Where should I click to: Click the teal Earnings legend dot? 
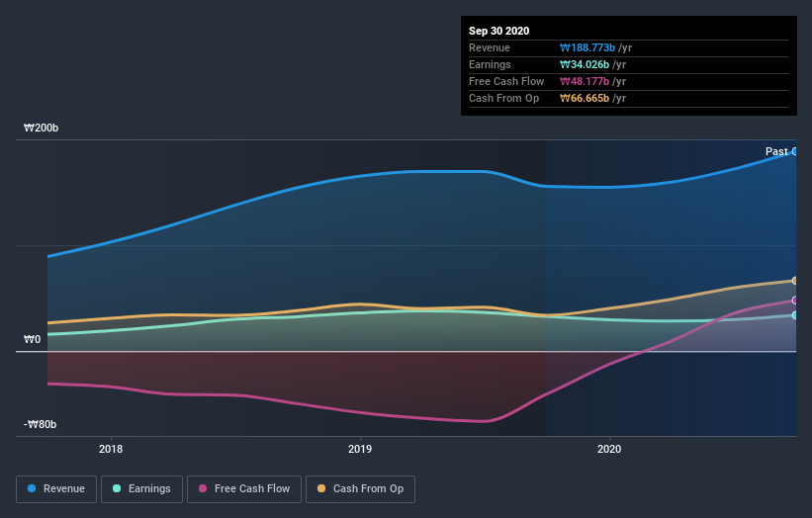coord(117,488)
